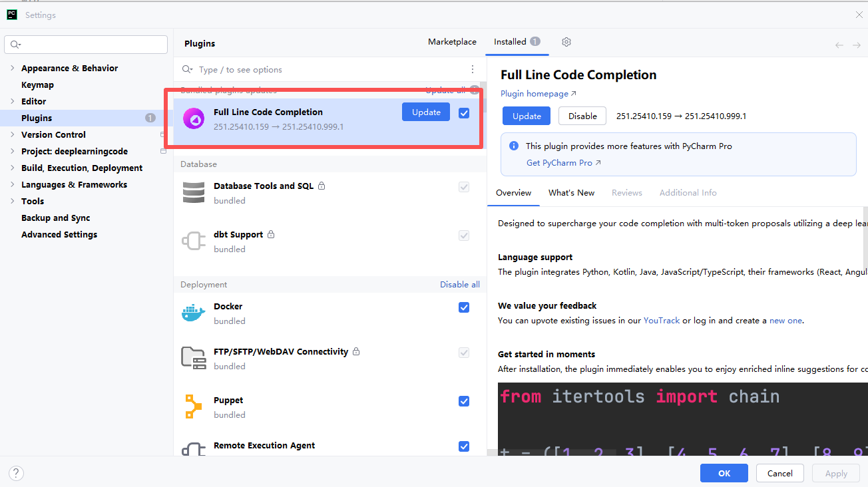Screen dimensions: 868x487
Task: Click Update in the plugin list row
Action: click(x=426, y=112)
